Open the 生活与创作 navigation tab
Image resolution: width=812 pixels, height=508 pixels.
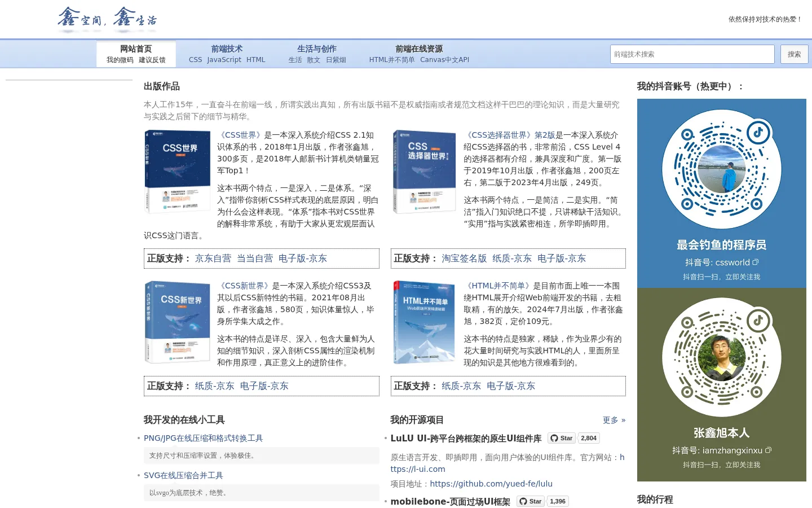[317, 49]
